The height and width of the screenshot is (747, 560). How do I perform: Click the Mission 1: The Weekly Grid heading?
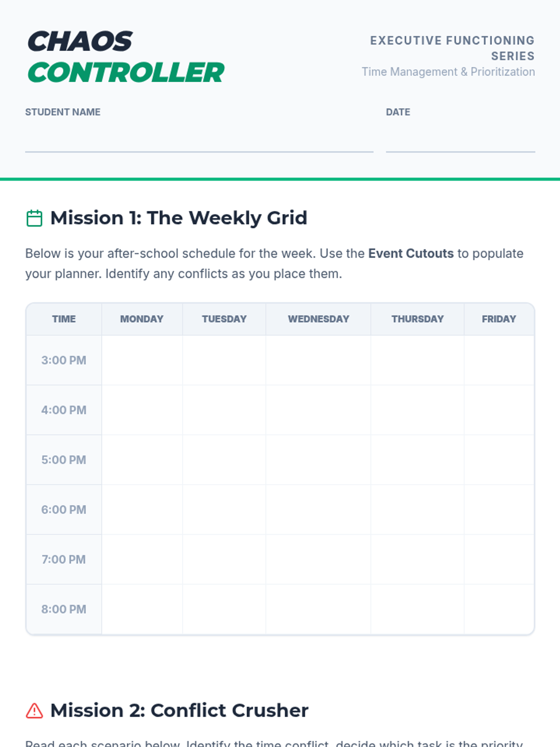tap(179, 218)
